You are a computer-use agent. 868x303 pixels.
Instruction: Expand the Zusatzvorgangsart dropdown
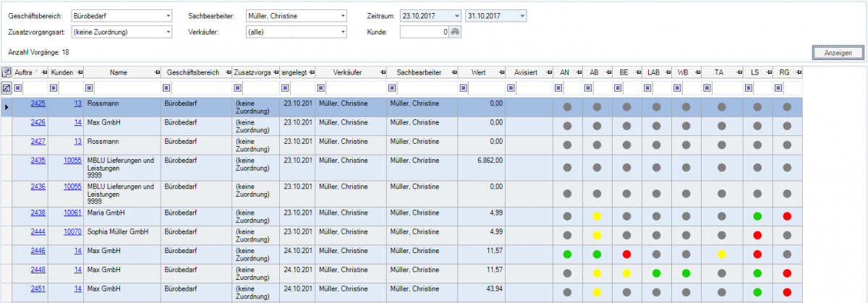click(x=168, y=32)
